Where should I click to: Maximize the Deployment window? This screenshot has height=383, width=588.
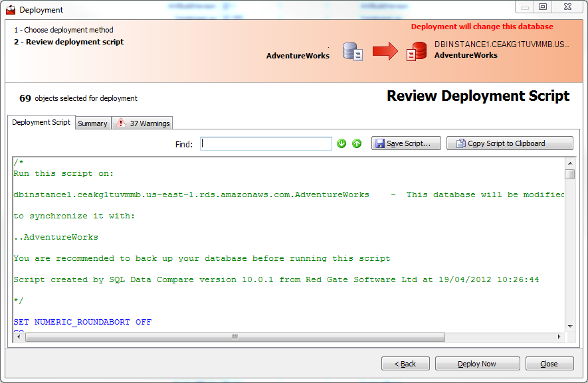click(x=543, y=7)
